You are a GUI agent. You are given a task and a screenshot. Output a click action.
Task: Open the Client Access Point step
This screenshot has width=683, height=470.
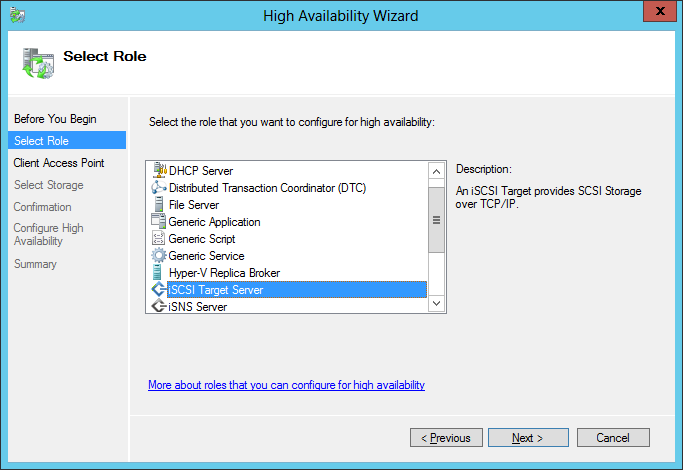[x=59, y=163]
